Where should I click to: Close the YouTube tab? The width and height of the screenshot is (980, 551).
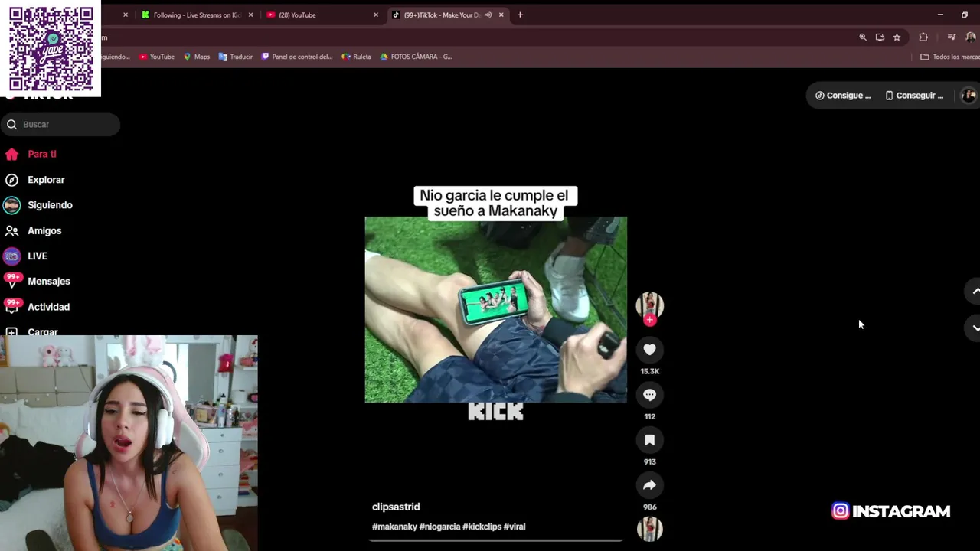[376, 15]
